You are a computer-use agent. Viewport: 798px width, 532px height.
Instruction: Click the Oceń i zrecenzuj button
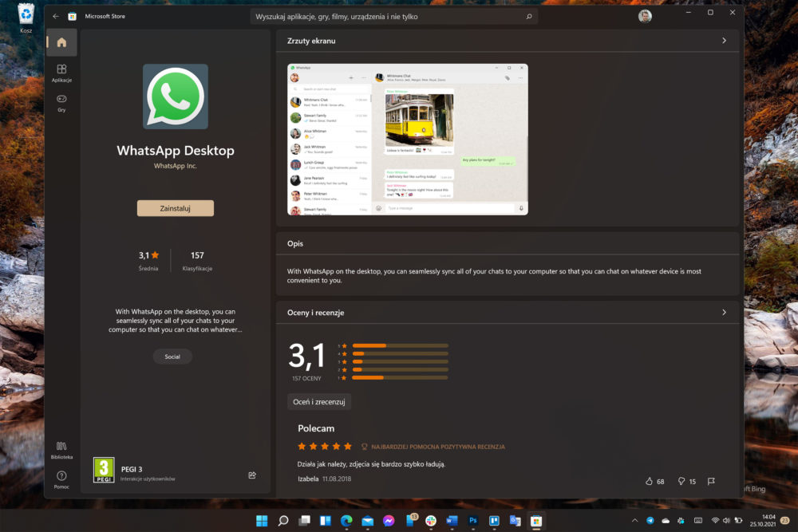[319, 402]
